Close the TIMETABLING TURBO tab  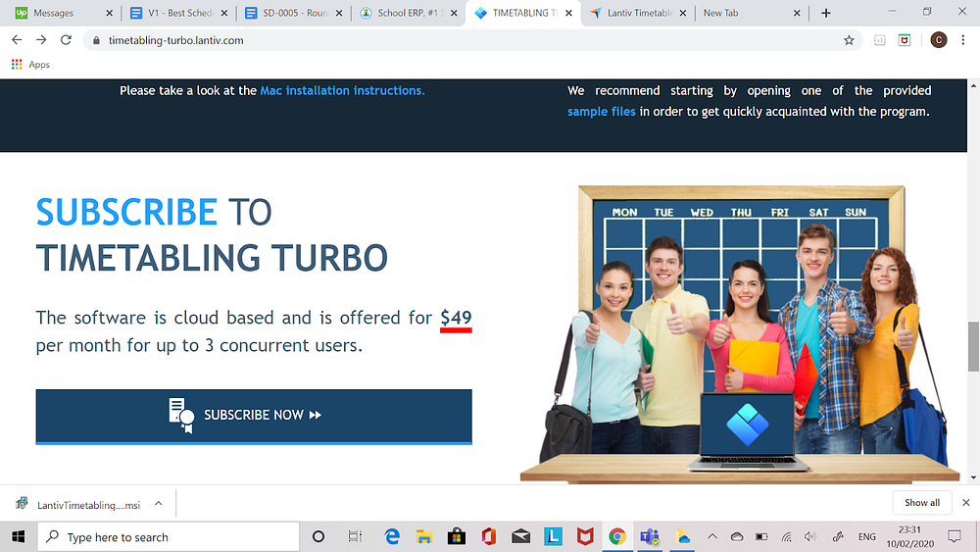pos(568,13)
